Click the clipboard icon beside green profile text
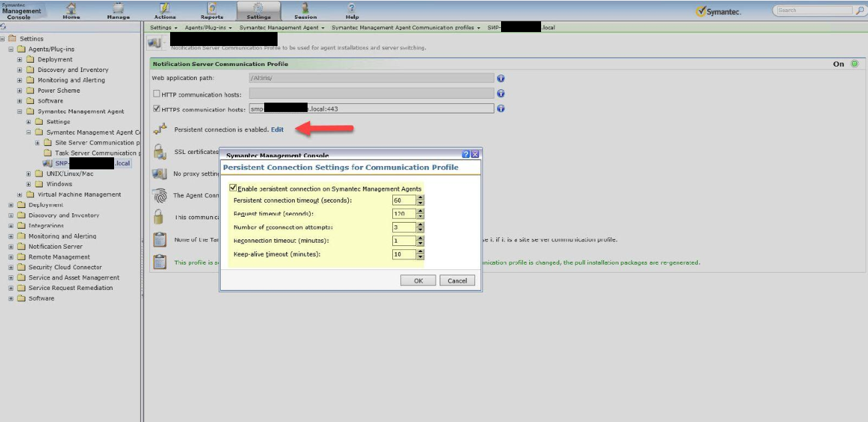Screen dimensions: 868x422 coord(159,262)
